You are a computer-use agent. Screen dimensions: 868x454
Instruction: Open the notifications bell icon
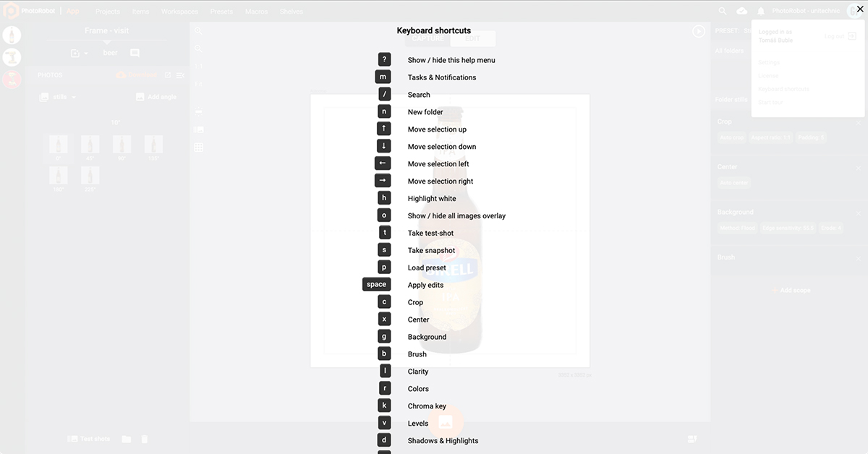(x=759, y=11)
